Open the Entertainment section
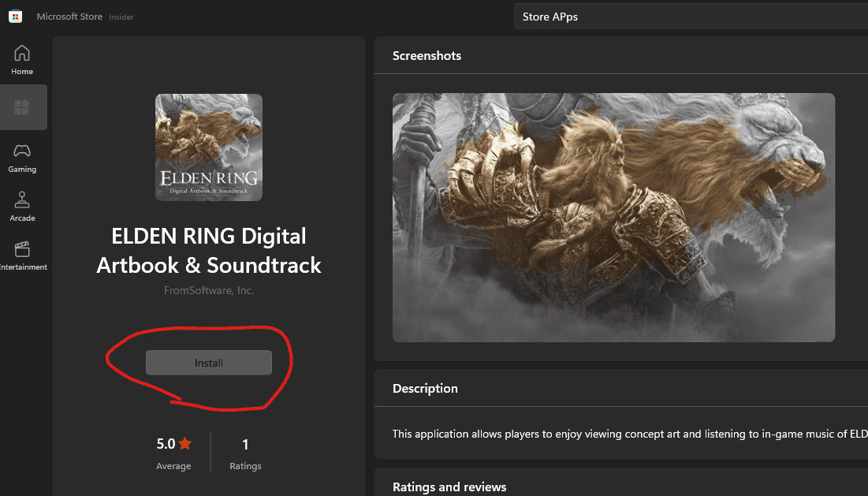This screenshot has height=496, width=868. point(22,255)
